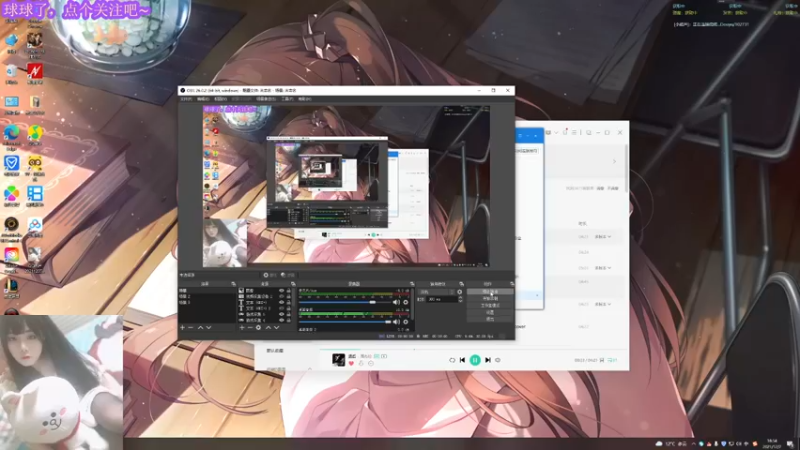The image size is (800, 450).
Task: Remove selected scene with minus in Scenes panel
Action: pyautogui.click(x=190, y=328)
